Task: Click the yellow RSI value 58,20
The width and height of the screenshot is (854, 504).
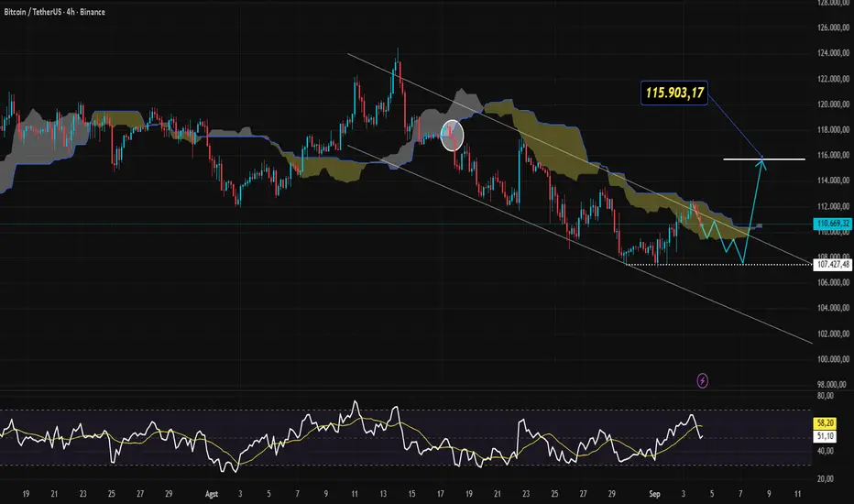Action: 825,422
